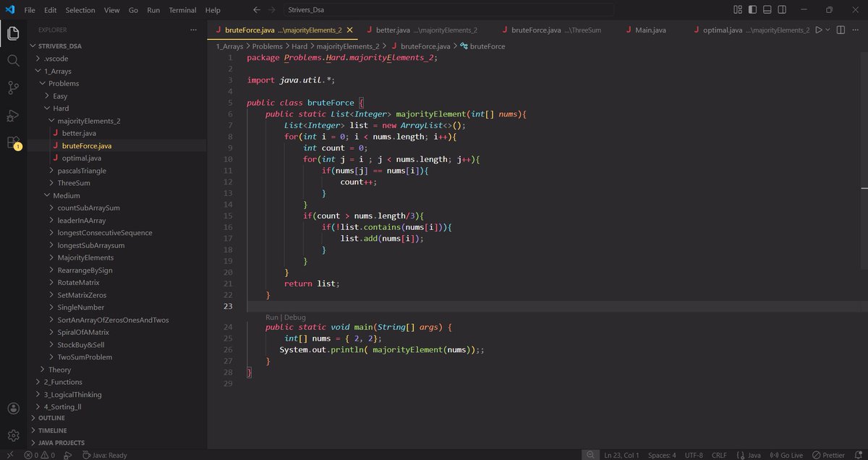Open the Terminal menu
The width and height of the screenshot is (868, 460).
click(x=182, y=10)
